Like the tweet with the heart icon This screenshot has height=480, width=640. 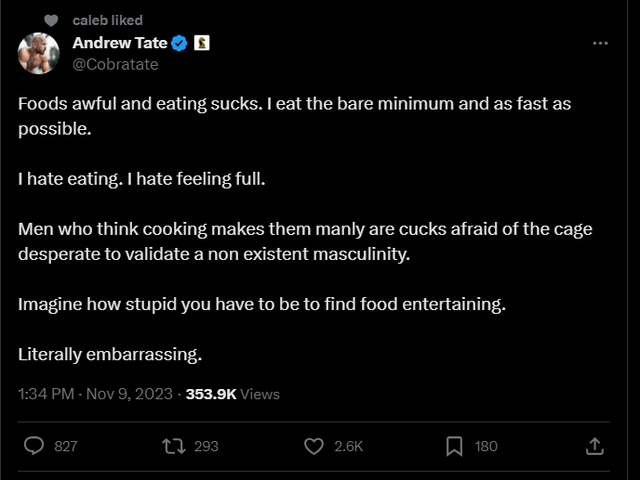[313, 445]
